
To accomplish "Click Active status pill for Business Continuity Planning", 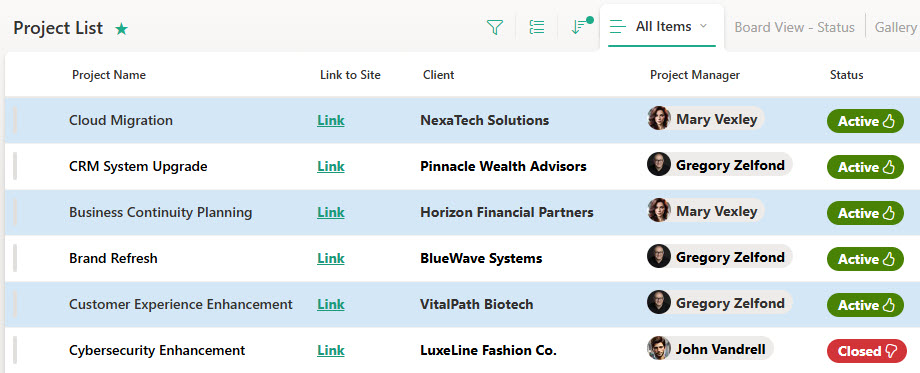I will pyautogui.click(x=865, y=213).
